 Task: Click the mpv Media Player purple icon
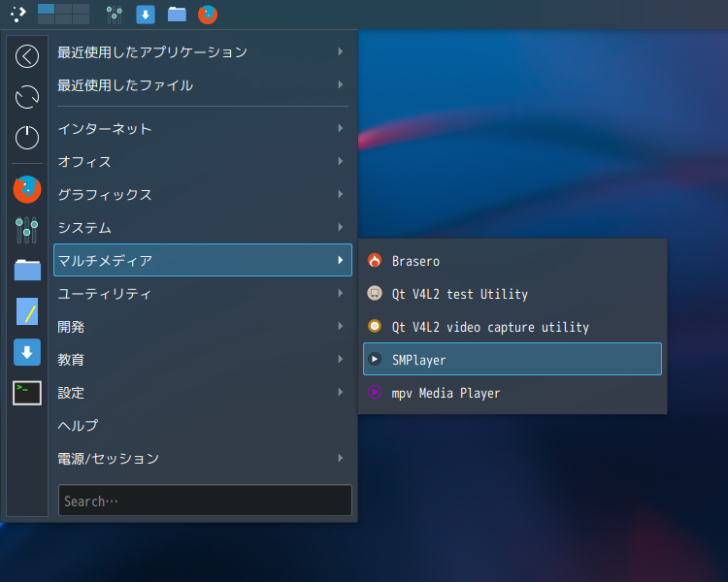(x=375, y=392)
